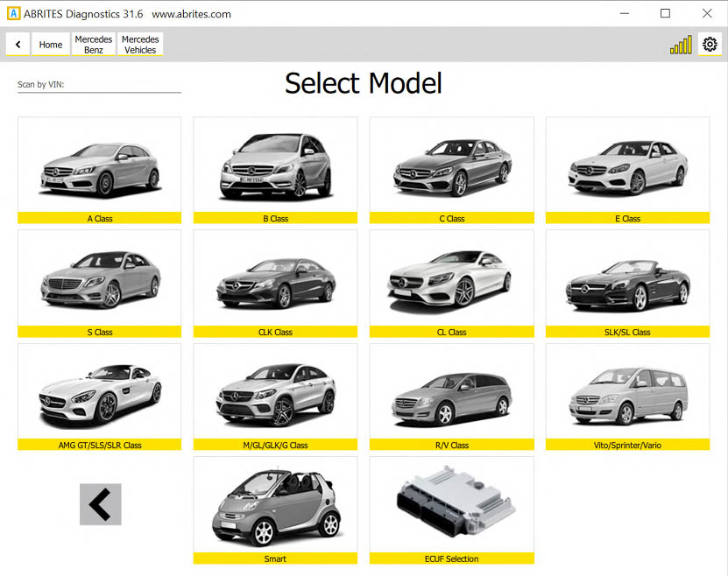
Task: Select the SLK/SL Class convertible
Action: pyautogui.click(x=627, y=282)
